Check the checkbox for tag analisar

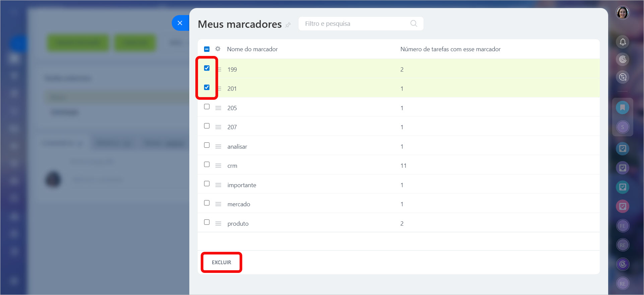click(x=207, y=145)
